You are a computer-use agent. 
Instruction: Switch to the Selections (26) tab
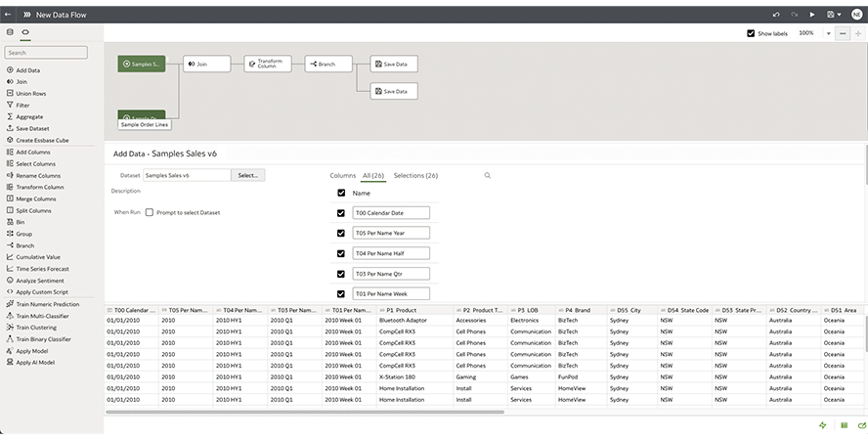point(415,175)
